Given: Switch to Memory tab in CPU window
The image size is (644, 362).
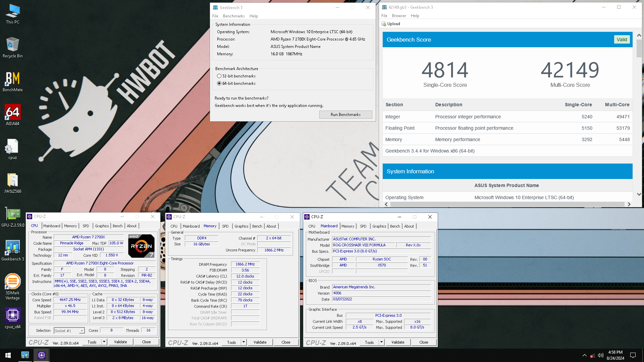Looking at the screenshot, I should [70, 226].
